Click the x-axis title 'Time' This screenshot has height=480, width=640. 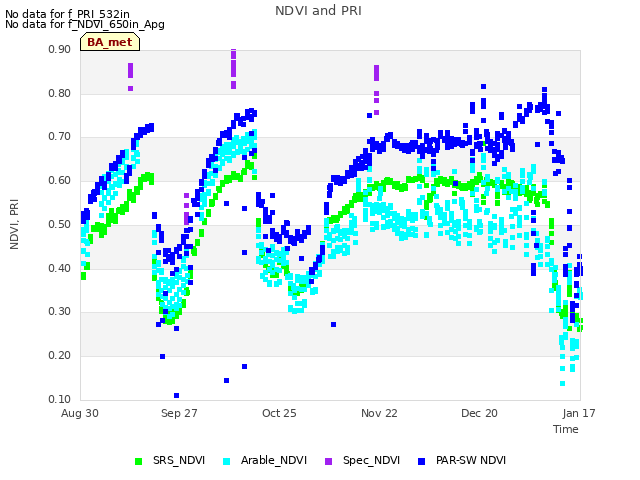[566, 429]
